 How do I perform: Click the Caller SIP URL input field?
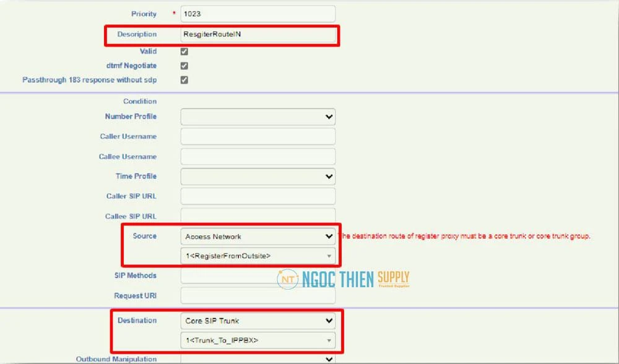click(258, 196)
